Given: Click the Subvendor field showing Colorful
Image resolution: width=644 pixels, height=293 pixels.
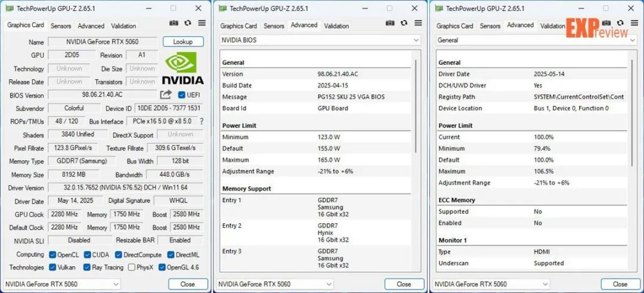Looking at the screenshot, I should click(x=75, y=108).
